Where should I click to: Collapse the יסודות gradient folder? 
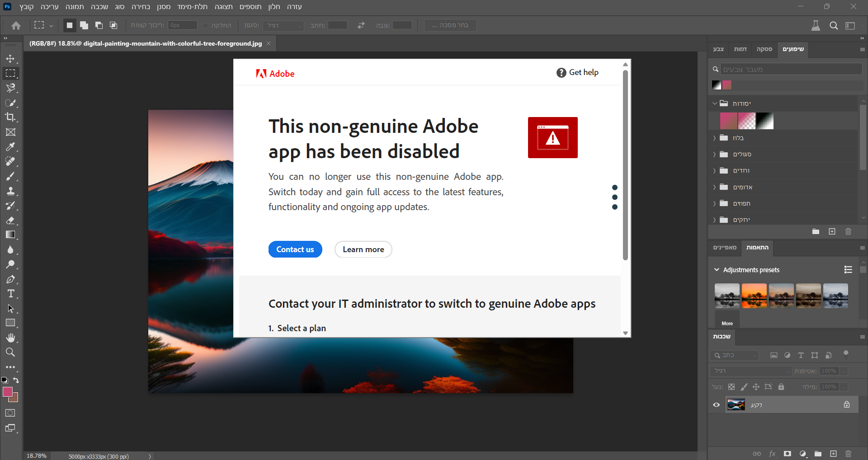click(x=714, y=103)
